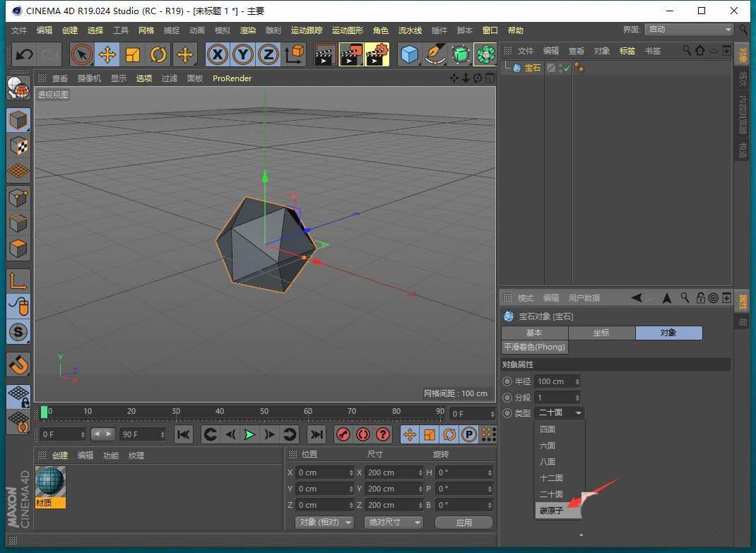Open ProRender viewport menu
This screenshot has width=756, height=553.
[232, 78]
